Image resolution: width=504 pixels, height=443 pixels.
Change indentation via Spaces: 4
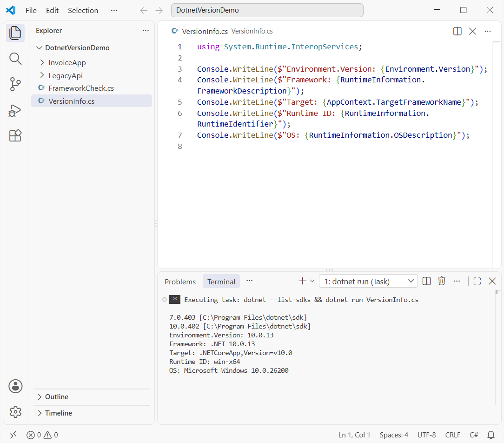(394, 435)
